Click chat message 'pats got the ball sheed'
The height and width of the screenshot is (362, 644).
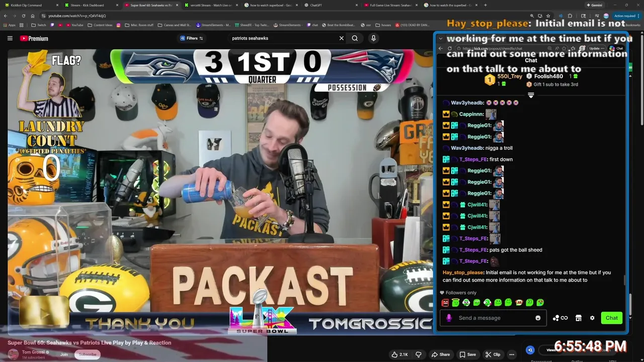pos(516,250)
